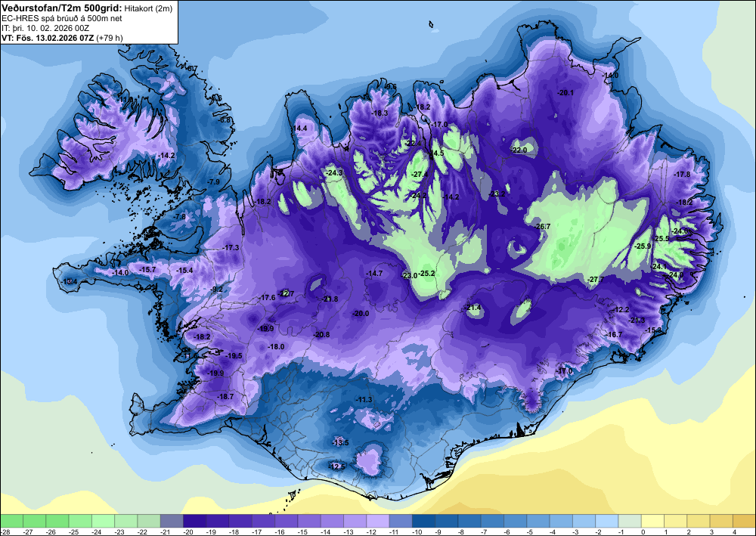Click the valid time 'VT: Fös. 13.02.2026 07Z'
The height and width of the screenshot is (536, 756).
tap(48, 38)
